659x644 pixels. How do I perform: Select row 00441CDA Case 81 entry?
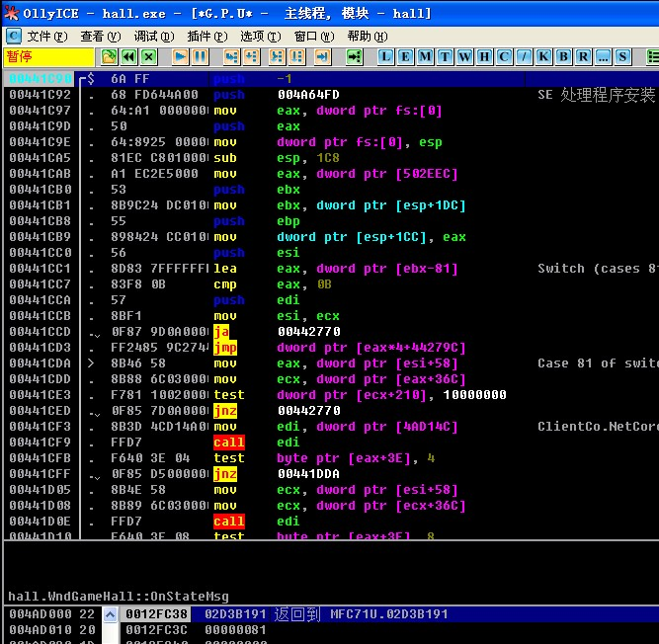pyautogui.click(x=330, y=363)
